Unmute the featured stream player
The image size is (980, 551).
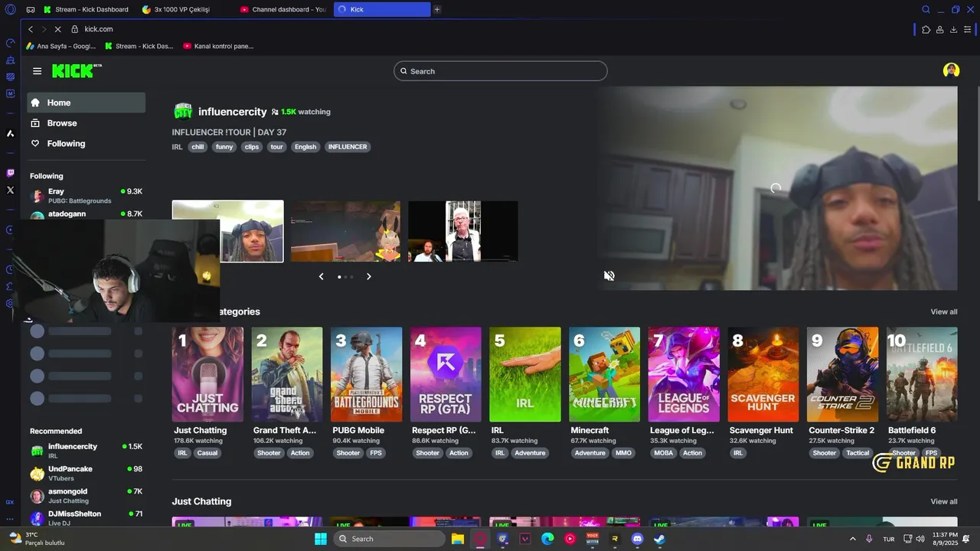[x=609, y=275]
